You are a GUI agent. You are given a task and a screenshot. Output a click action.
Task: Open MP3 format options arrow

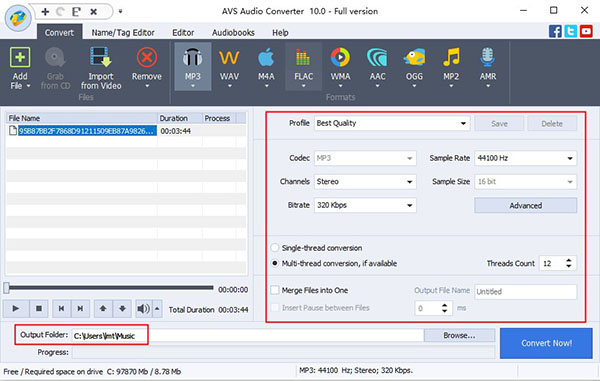[x=192, y=86]
